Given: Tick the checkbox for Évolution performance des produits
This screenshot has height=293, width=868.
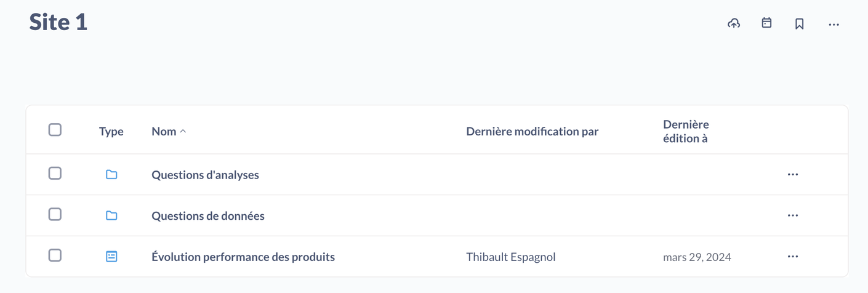Looking at the screenshot, I should 55,255.
